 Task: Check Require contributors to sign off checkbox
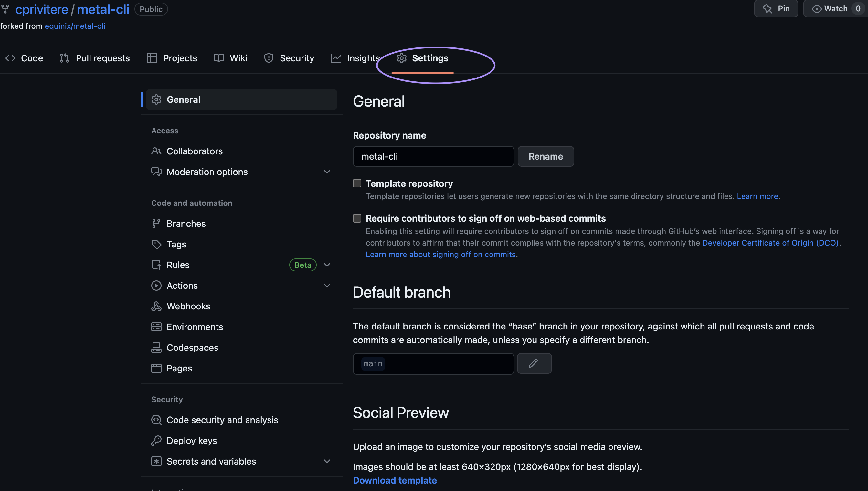tap(357, 218)
